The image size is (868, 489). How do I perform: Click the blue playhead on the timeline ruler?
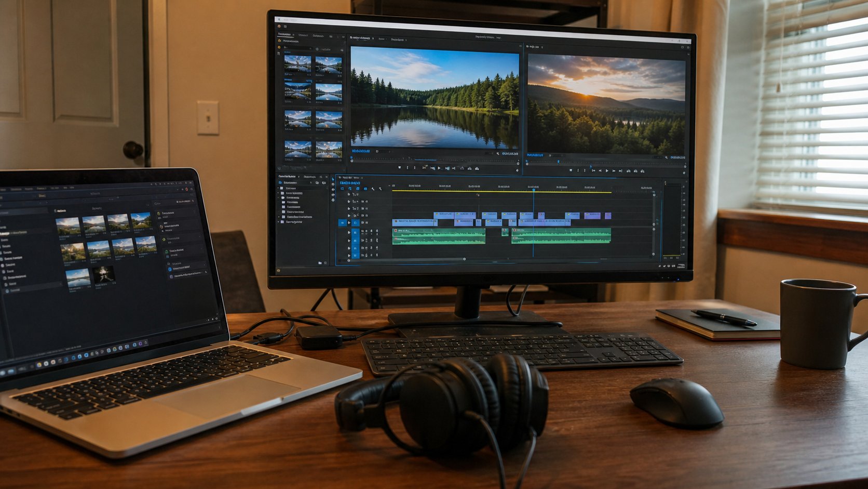click(x=534, y=190)
